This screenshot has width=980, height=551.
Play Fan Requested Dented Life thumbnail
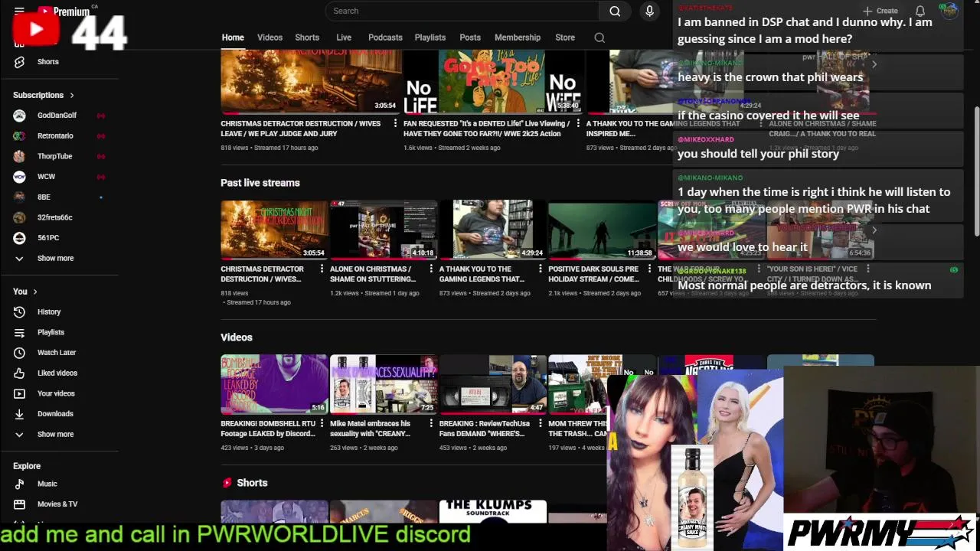(494, 82)
